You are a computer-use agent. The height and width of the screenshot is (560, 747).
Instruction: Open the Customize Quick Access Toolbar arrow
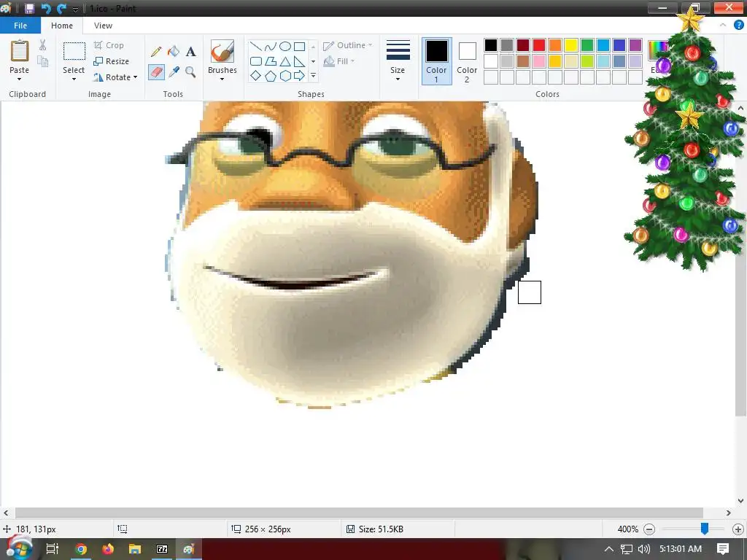(75, 9)
